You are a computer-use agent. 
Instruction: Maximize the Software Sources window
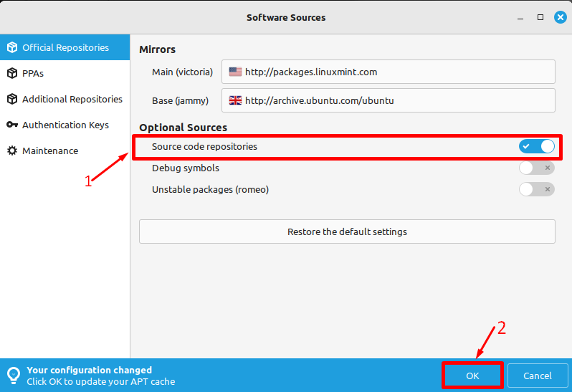pyautogui.click(x=540, y=16)
